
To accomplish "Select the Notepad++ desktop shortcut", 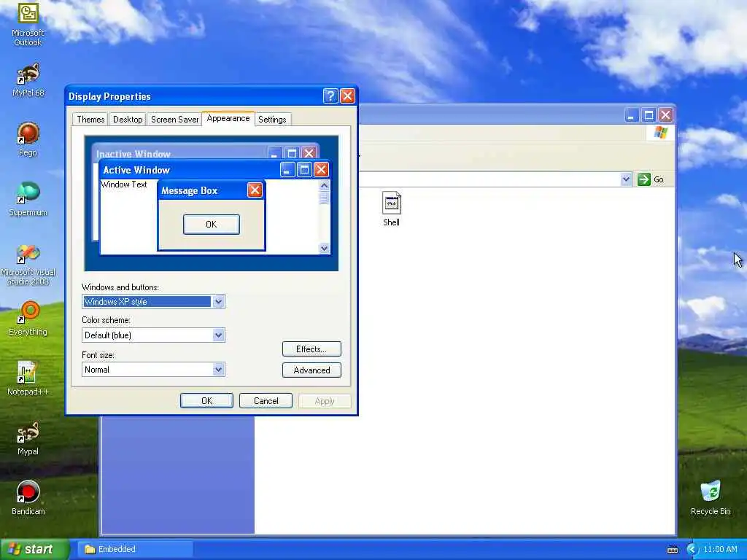I will [28, 378].
